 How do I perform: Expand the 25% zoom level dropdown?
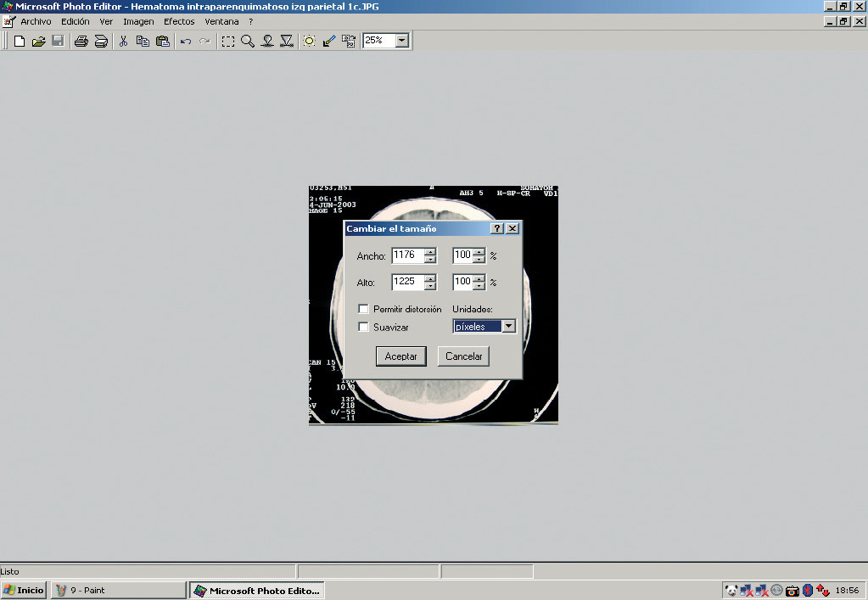[401, 41]
